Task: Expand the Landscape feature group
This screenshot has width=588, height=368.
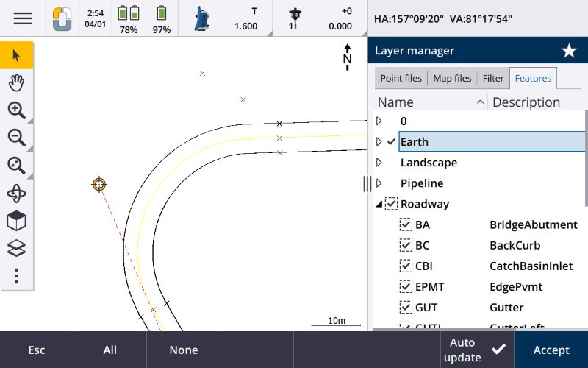Action: [x=379, y=163]
